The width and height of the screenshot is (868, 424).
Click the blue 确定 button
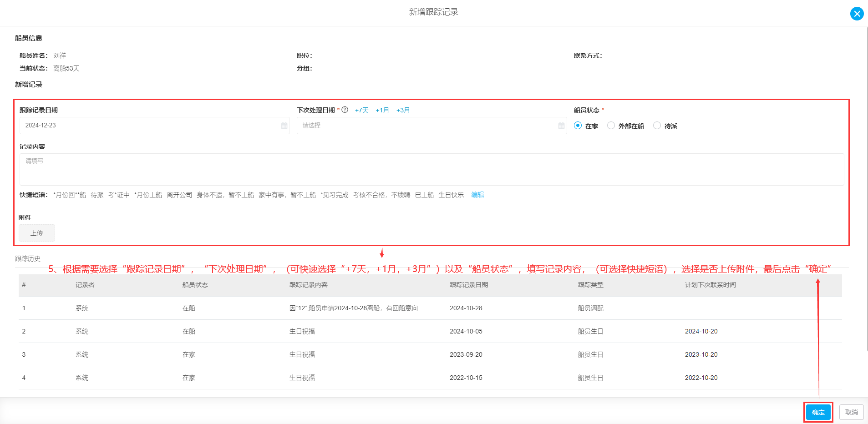818,412
